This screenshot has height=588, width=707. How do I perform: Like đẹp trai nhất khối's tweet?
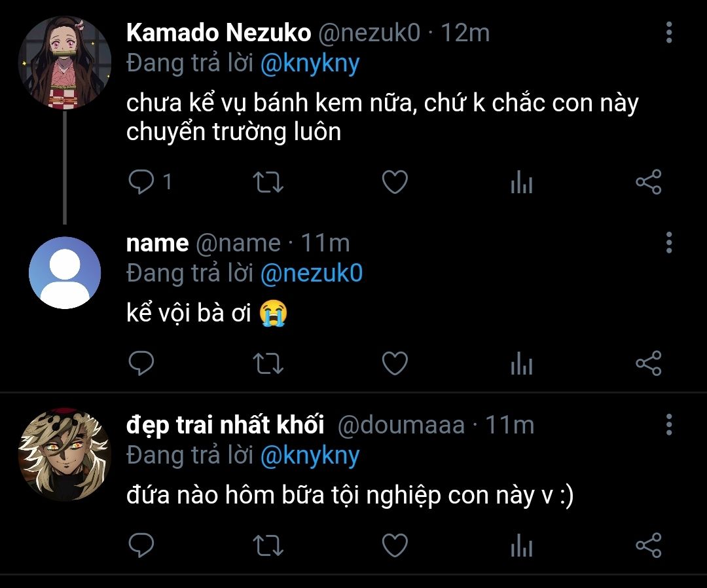[x=395, y=545]
